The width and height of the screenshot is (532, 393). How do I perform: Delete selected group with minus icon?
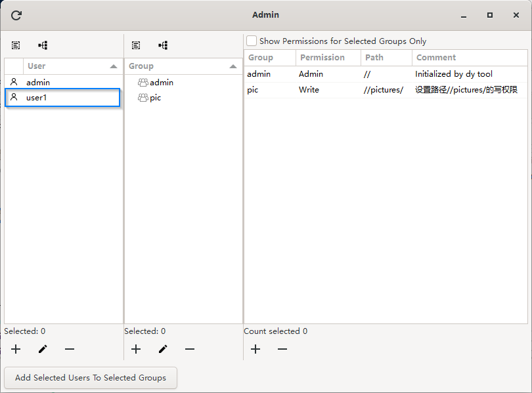point(190,349)
